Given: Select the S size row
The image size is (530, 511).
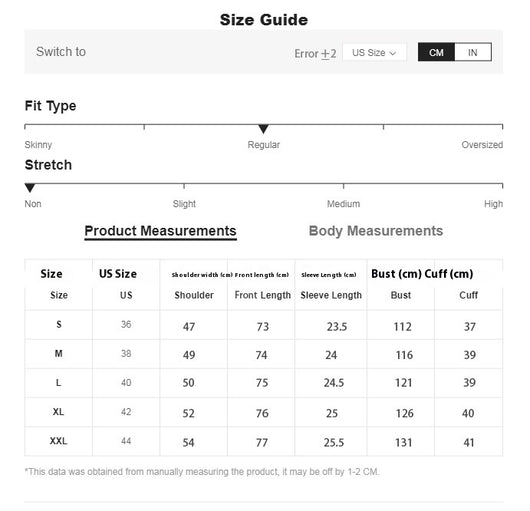Looking at the screenshot, I should click(x=264, y=325).
